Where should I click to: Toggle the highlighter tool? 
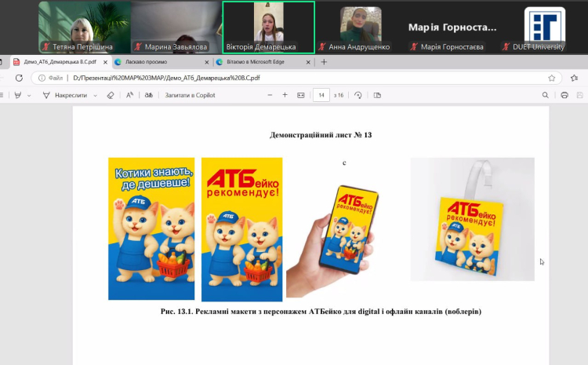[16, 95]
